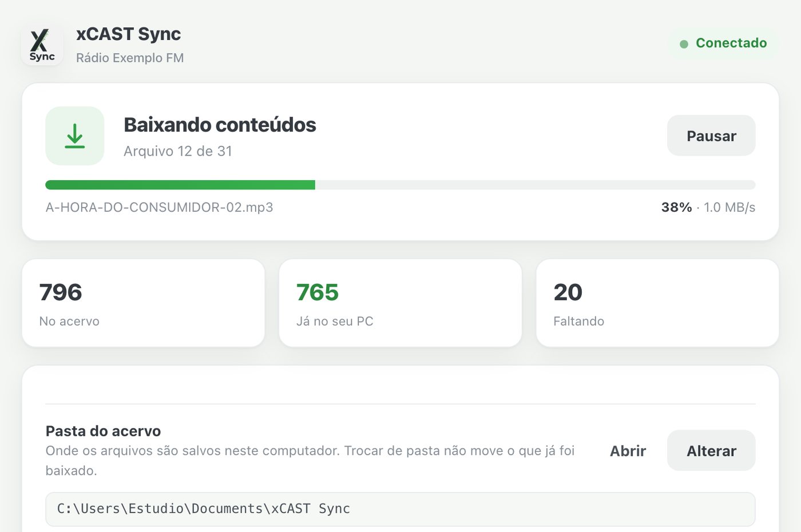Click the 38% download percentage
The width and height of the screenshot is (801, 532).
676,207
